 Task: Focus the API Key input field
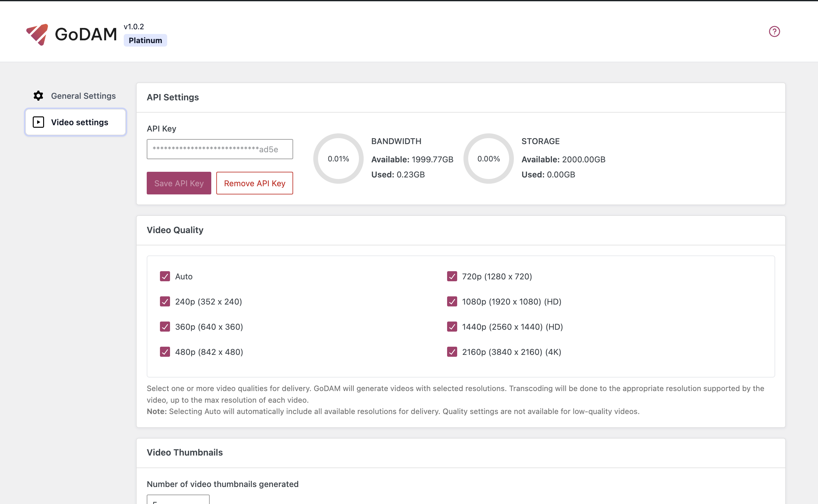click(x=219, y=149)
